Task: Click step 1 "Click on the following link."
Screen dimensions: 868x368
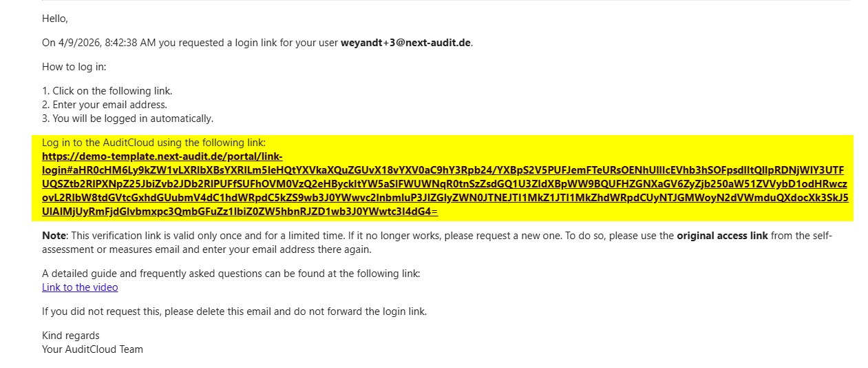Action: 107,91
